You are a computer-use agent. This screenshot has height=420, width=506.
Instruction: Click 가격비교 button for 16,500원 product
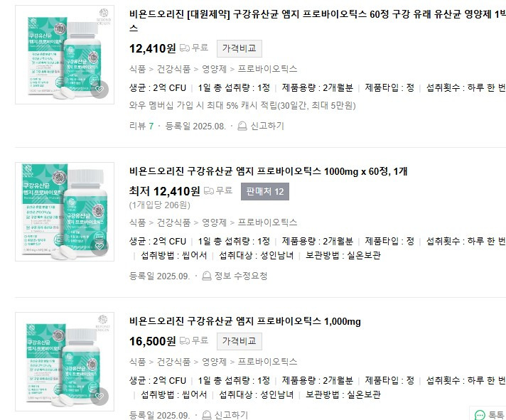239,341
